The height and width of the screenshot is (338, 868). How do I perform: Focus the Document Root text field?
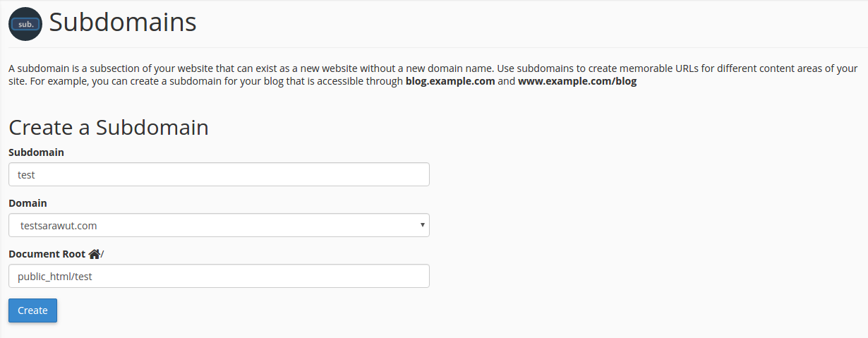(x=219, y=277)
